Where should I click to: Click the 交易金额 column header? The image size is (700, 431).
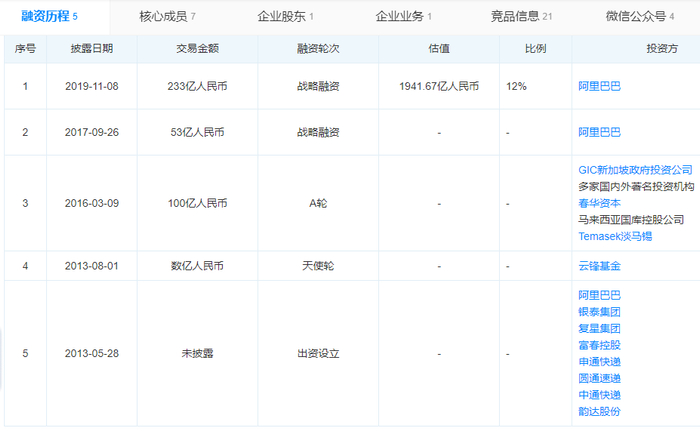click(x=197, y=49)
